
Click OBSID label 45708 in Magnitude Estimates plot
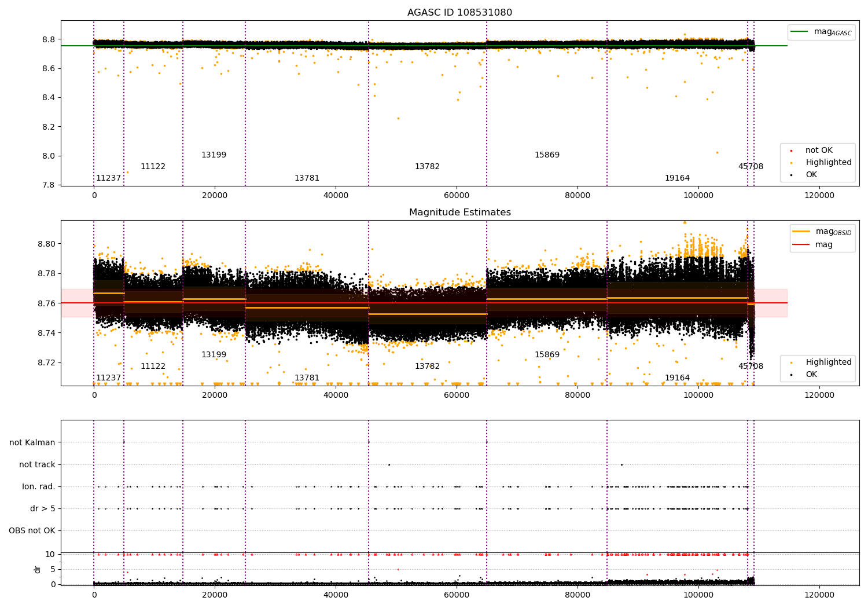[x=751, y=367]
